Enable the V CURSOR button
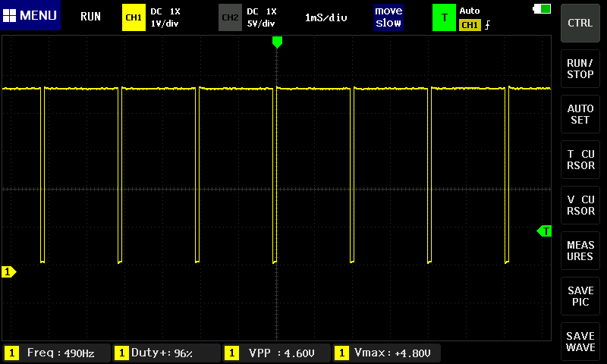 point(580,205)
